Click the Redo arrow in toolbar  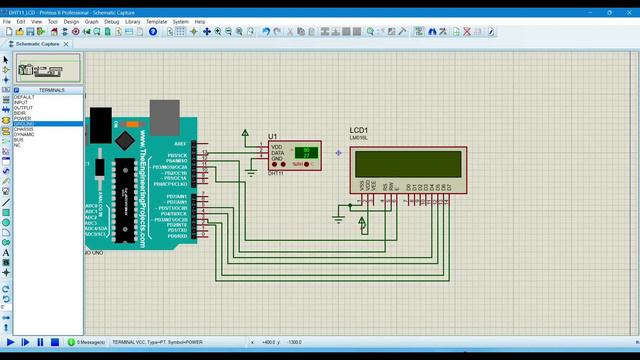(277, 31)
